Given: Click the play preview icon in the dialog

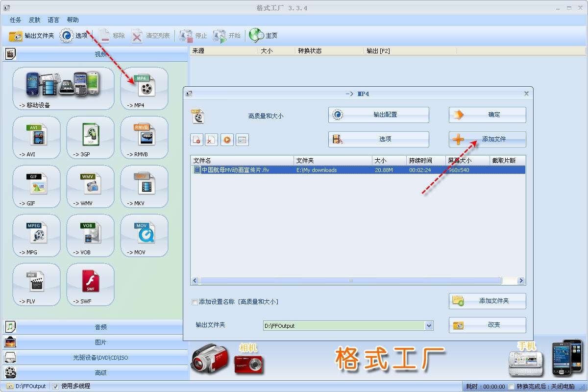Looking at the screenshot, I should click(226, 139).
